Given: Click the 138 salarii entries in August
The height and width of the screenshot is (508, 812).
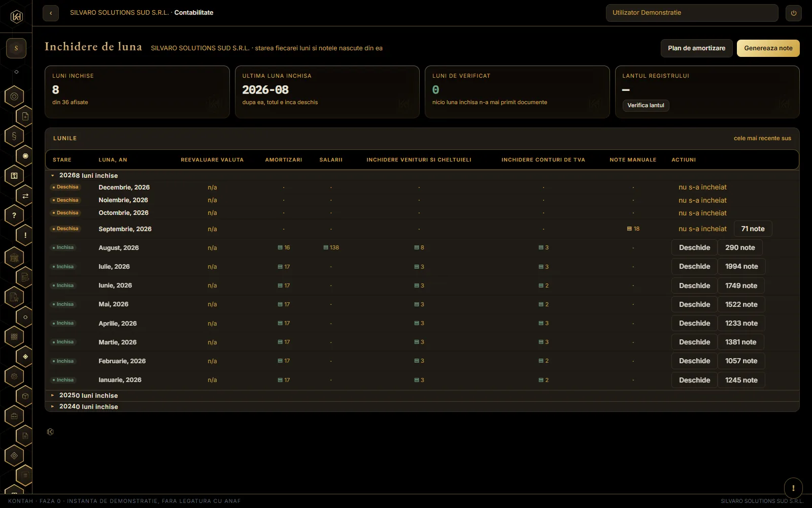Looking at the screenshot, I should pos(331,247).
